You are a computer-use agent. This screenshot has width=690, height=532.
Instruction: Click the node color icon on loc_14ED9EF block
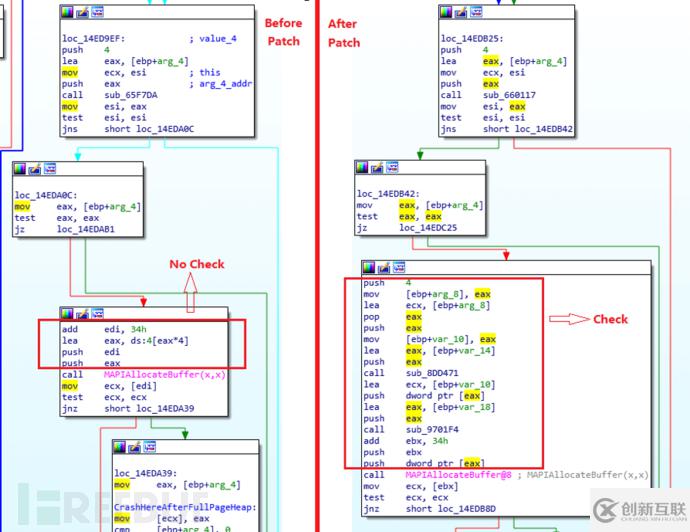(67, 12)
